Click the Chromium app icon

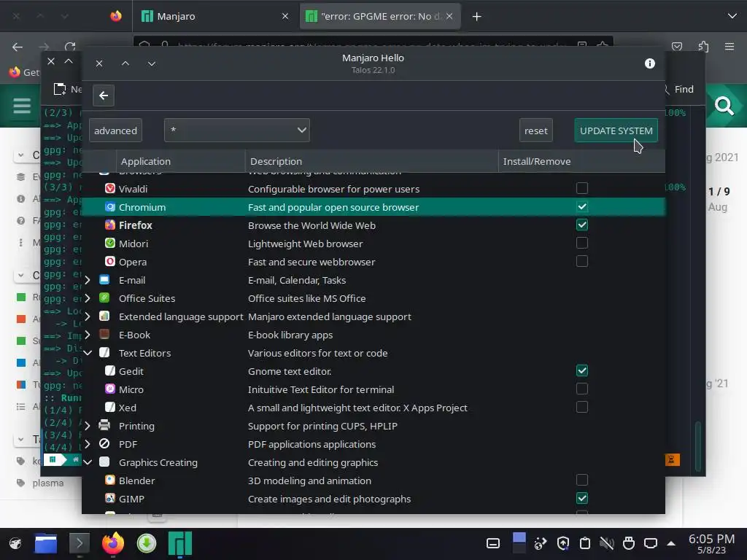click(x=110, y=206)
